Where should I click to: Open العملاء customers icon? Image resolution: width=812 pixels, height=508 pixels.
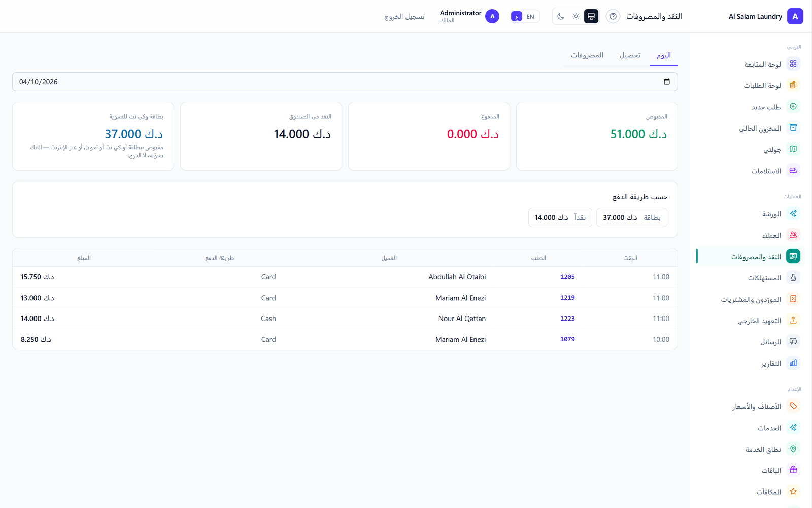pos(793,235)
